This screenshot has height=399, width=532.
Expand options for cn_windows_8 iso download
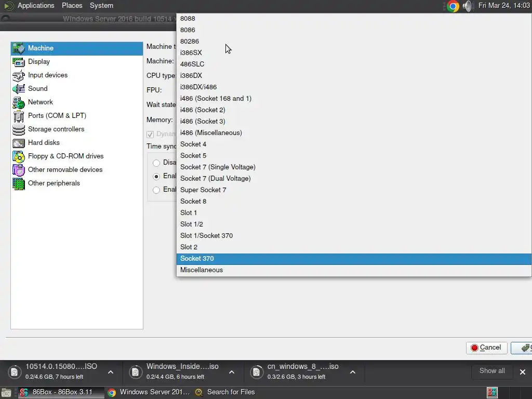coord(353,372)
